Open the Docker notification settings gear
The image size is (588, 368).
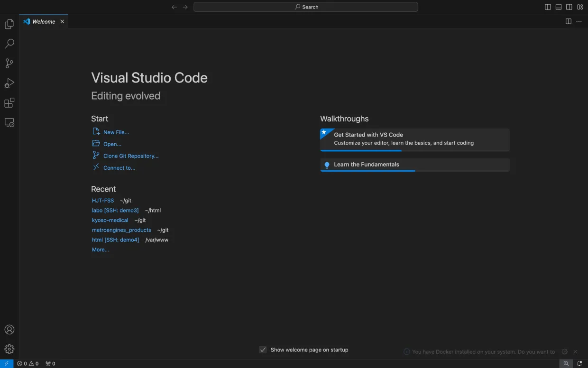tap(564, 352)
